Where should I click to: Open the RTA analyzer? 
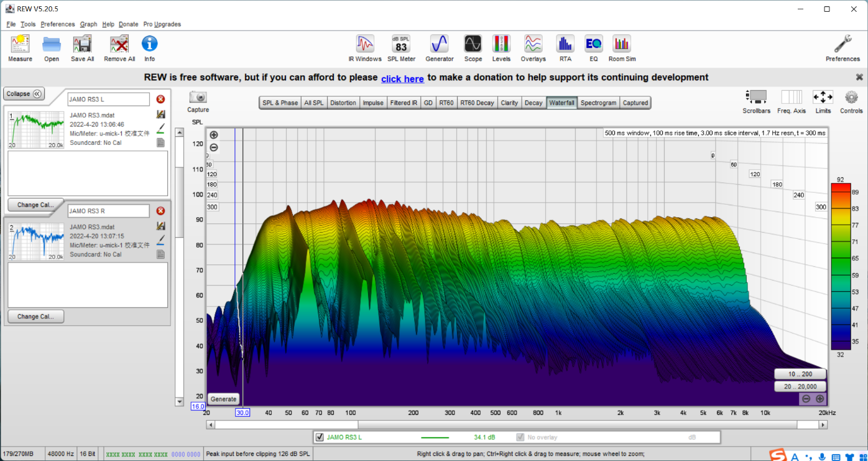point(565,45)
